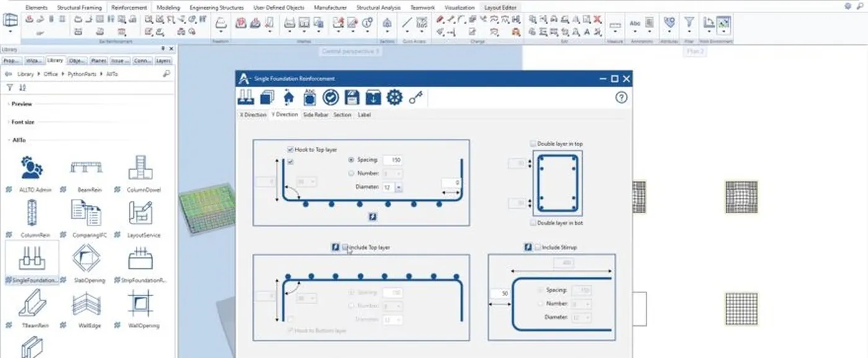Check Double layer in top
868x358 pixels.
(533, 144)
